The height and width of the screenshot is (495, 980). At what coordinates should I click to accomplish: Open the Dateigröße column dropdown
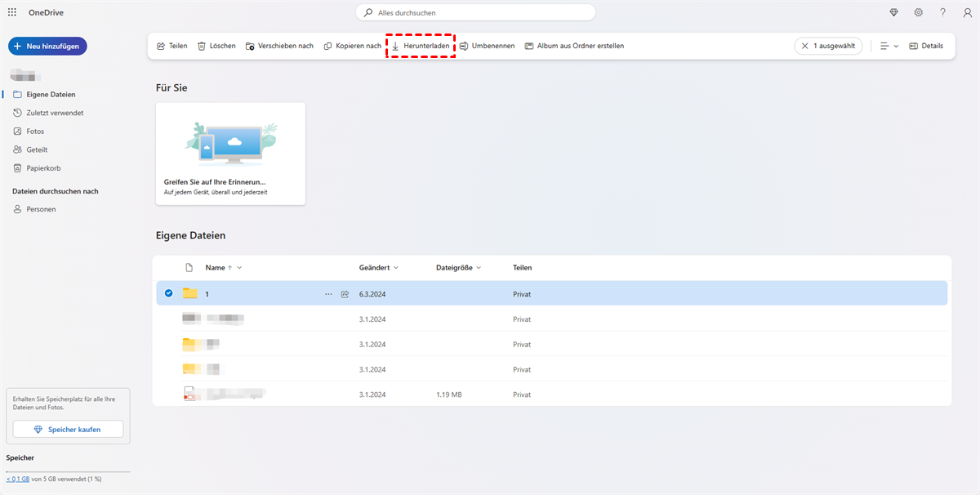coord(479,268)
